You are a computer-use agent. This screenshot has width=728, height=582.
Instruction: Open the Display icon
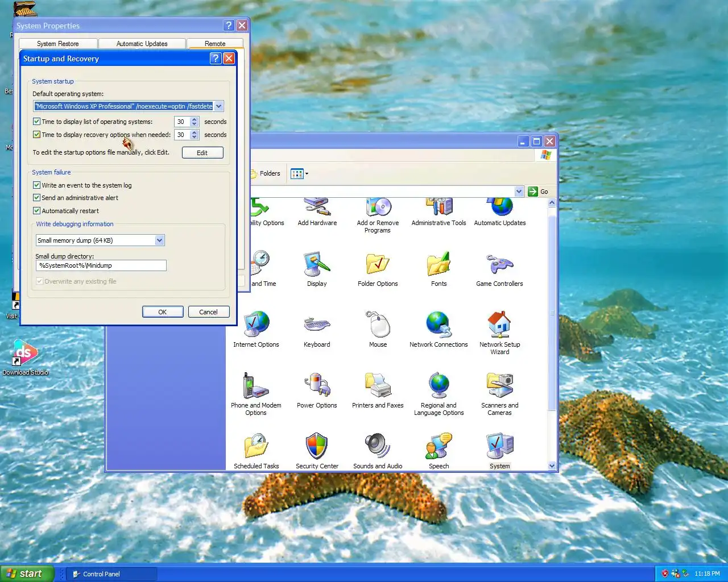point(317,269)
